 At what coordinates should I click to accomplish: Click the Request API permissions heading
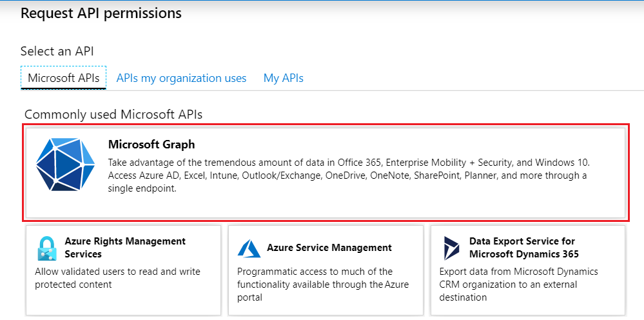[101, 13]
